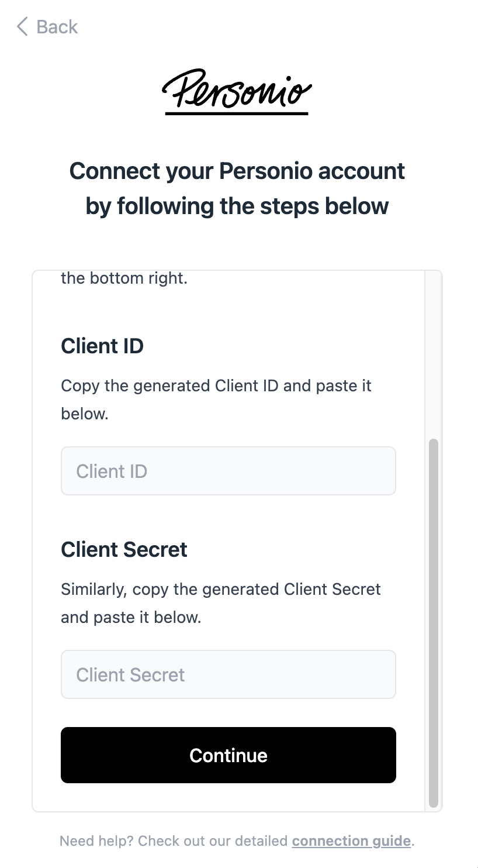Open the connection guide link
Image resolution: width=478 pixels, height=868 pixels.
coord(351,841)
